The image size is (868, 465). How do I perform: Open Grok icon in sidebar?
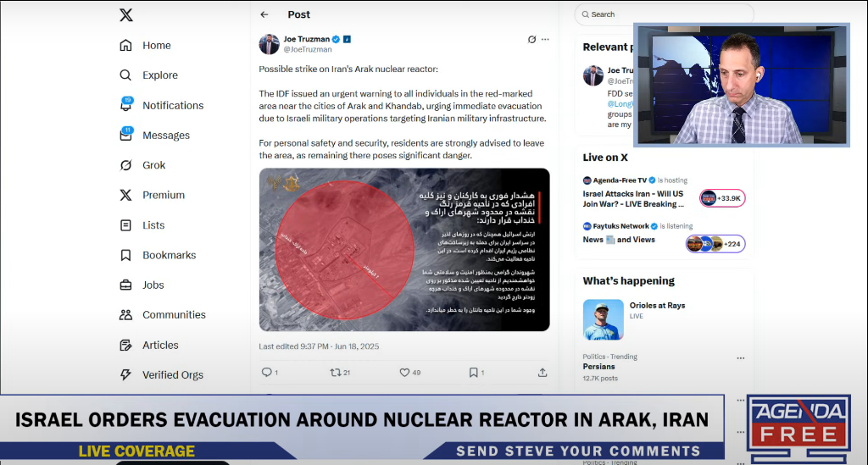point(125,165)
